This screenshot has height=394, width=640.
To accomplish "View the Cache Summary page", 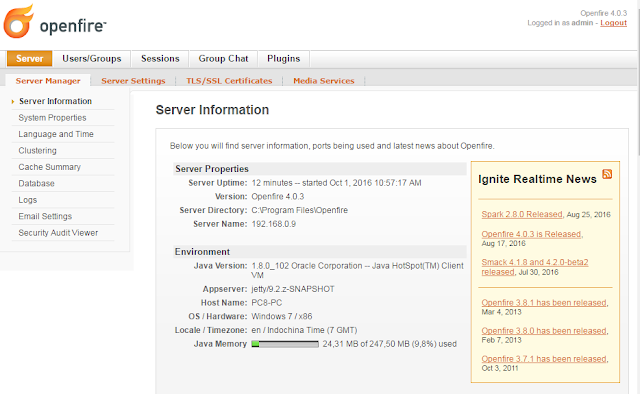I will (49, 167).
